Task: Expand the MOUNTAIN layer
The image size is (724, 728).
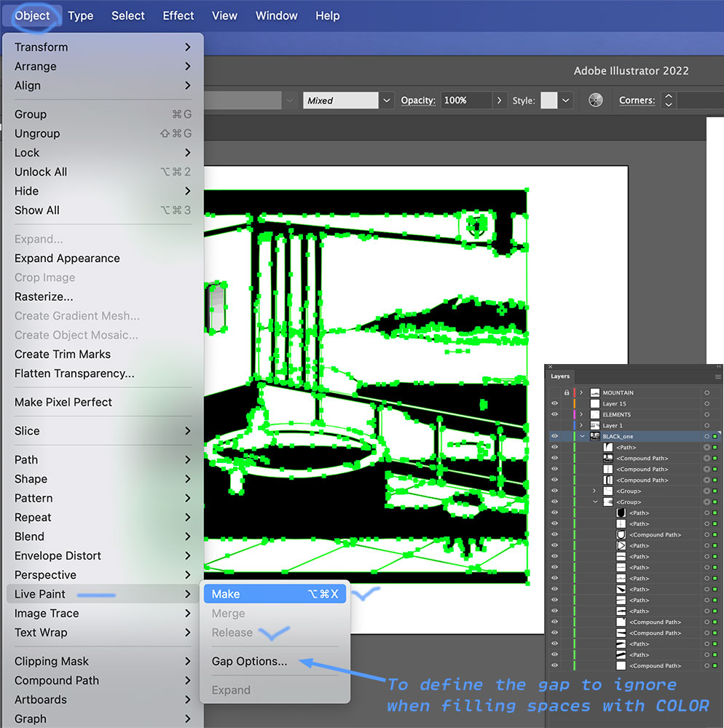Action: click(x=581, y=393)
